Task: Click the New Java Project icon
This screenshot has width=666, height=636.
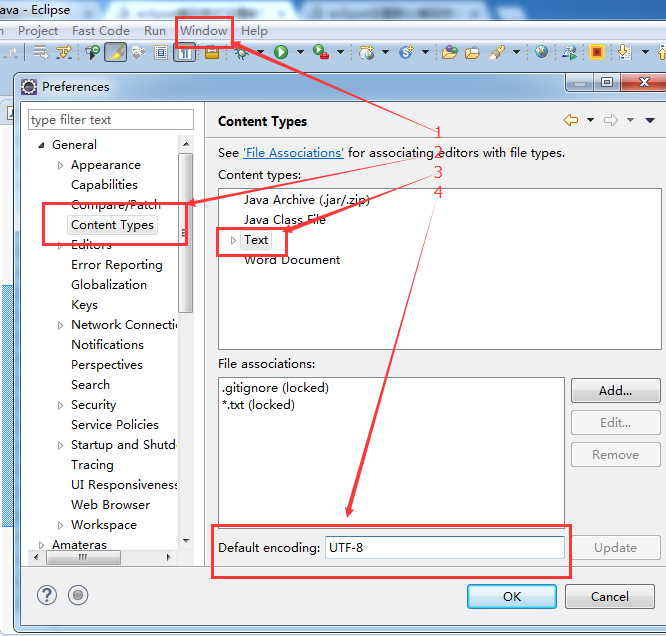Action: pyautogui.click(x=367, y=53)
